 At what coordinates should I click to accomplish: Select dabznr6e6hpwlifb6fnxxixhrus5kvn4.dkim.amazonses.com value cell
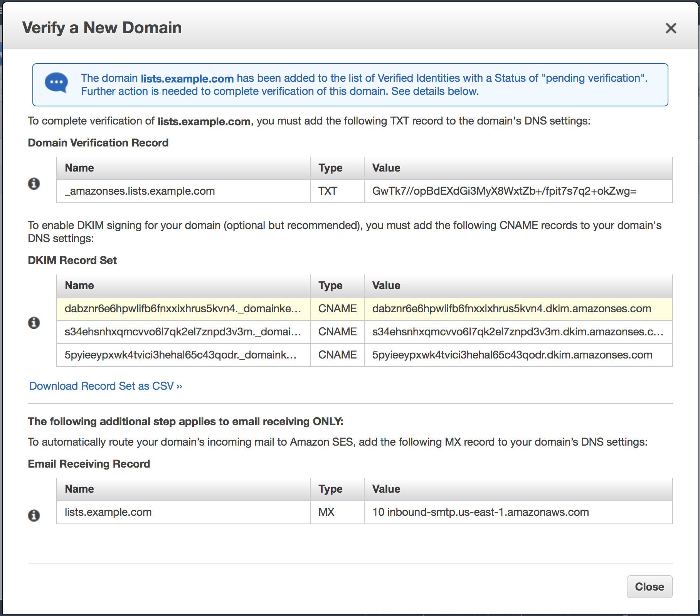(x=518, y=309)
